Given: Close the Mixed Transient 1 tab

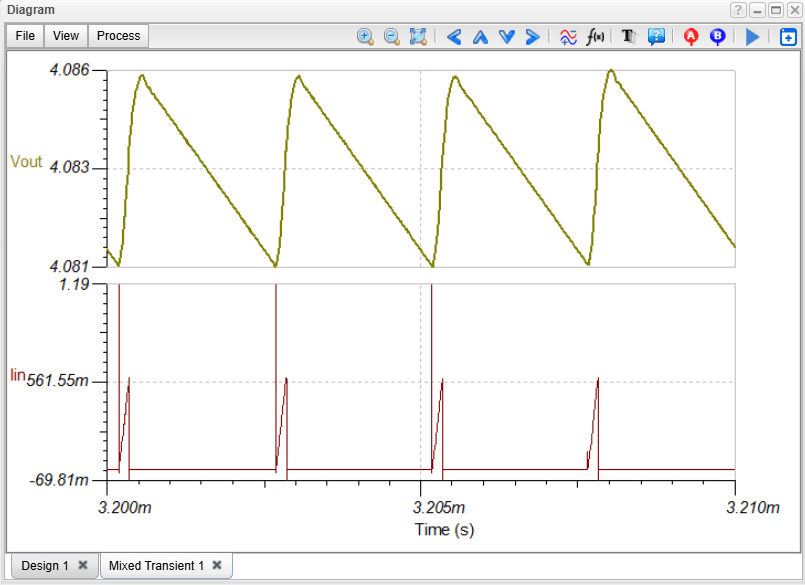Looking at the screenshot, I should 217,566.
